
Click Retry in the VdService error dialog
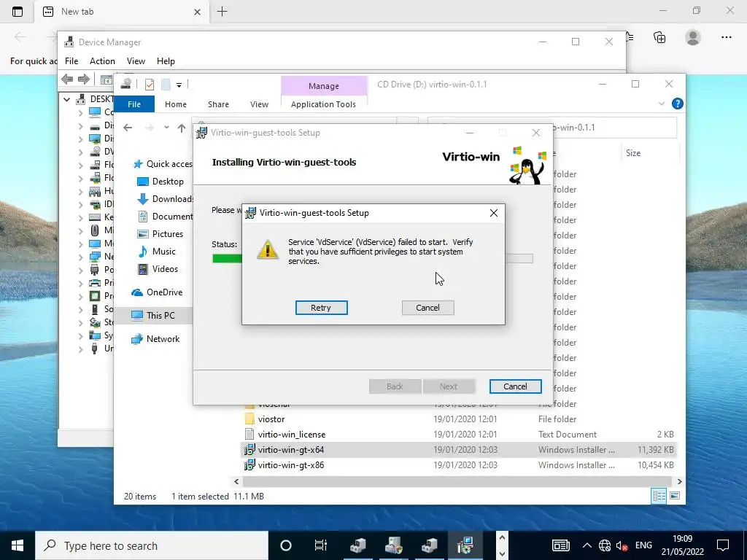point(321,308)
